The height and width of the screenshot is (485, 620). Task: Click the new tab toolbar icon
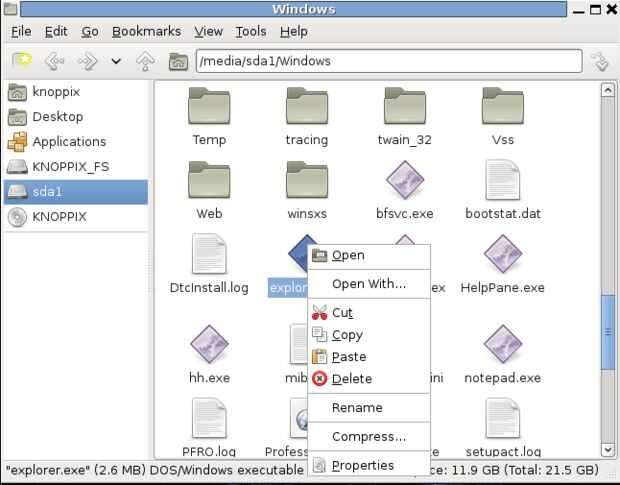click(21, 60)
